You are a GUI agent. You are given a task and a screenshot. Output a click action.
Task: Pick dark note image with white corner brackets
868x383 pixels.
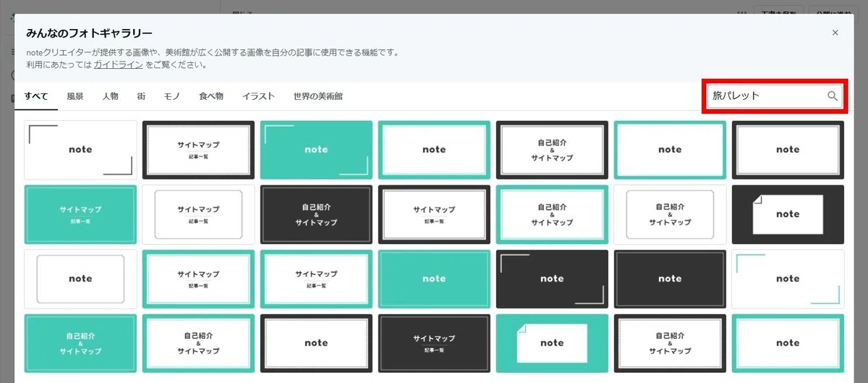point(552,279)
